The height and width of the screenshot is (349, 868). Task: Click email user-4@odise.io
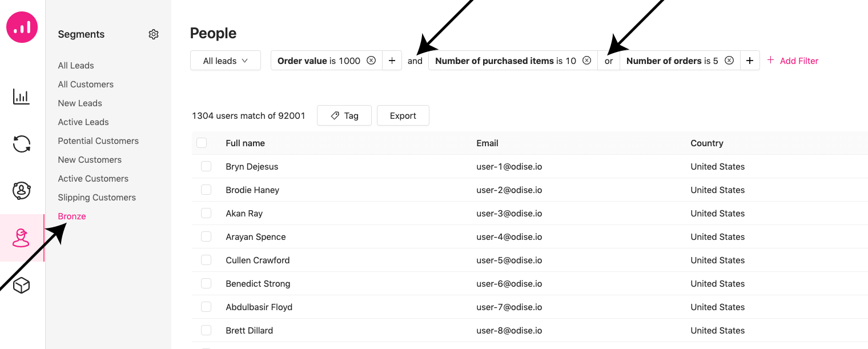[x=509, y=236]
